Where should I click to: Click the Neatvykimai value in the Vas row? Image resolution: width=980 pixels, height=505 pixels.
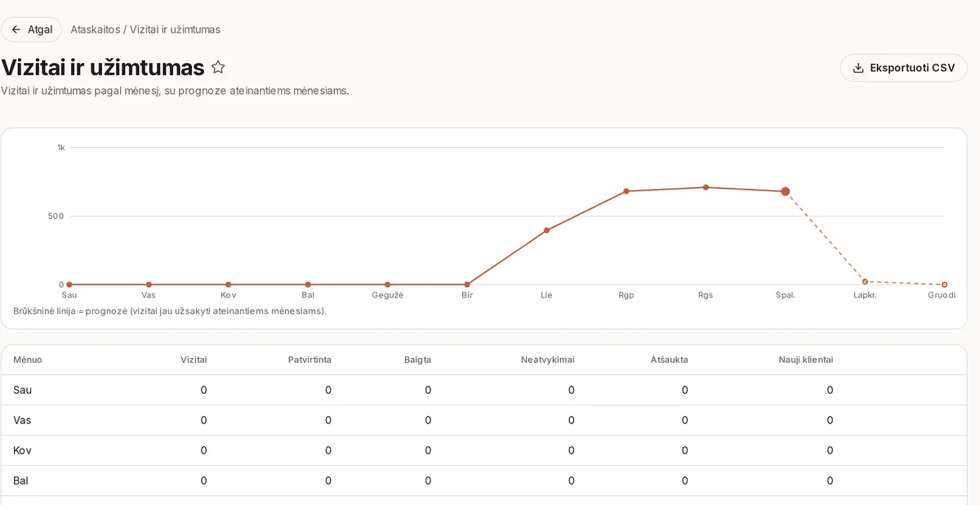click(x=572, y=420)
